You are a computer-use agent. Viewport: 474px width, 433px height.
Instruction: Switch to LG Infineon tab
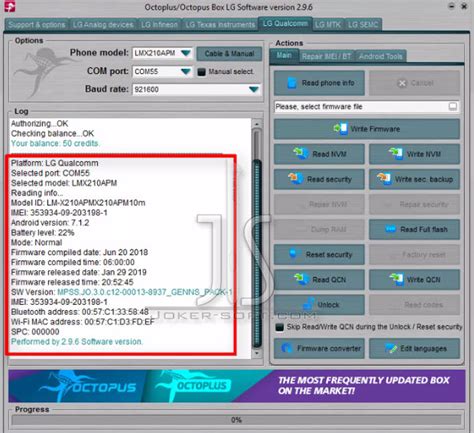159,25
